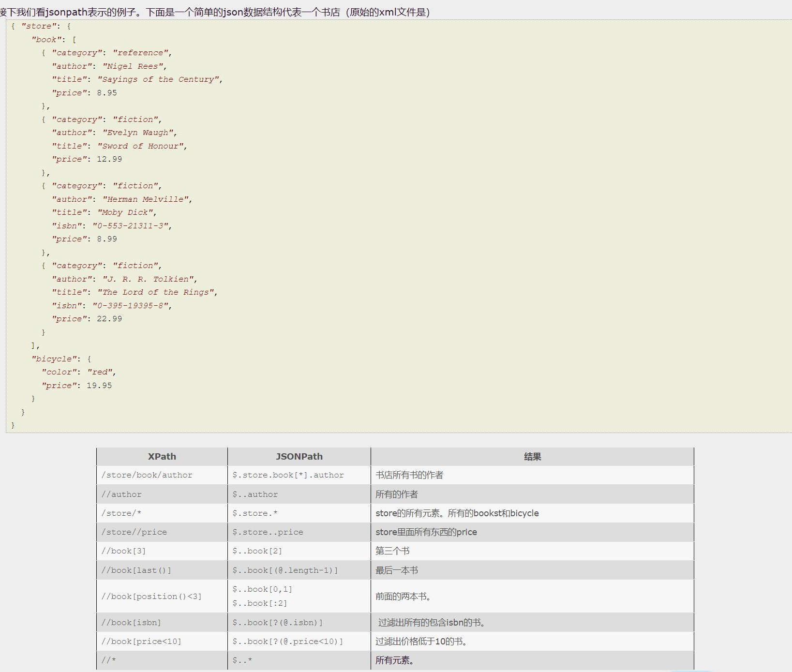Image resolution: width=792 pixels, height=672 pixels.
Task: Select the $..book[?(@.isbn)] JSONPath cell
Action: coord(299,623)
